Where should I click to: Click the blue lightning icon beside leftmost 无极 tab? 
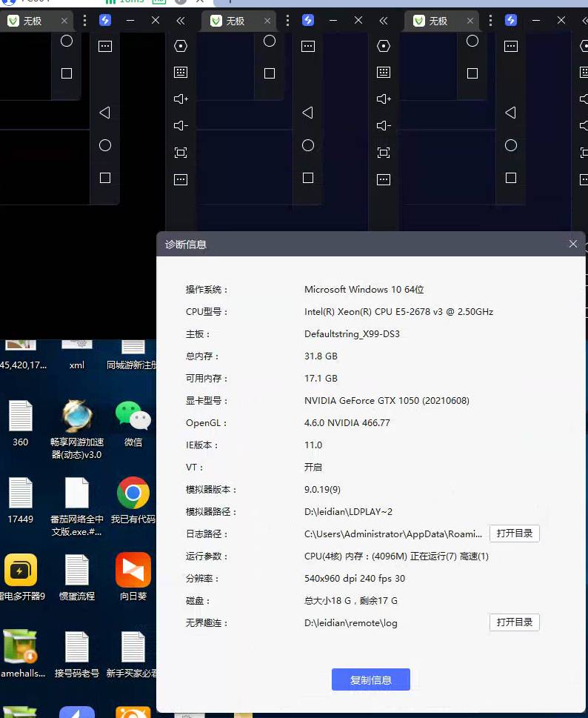click(x=105, y=21)
